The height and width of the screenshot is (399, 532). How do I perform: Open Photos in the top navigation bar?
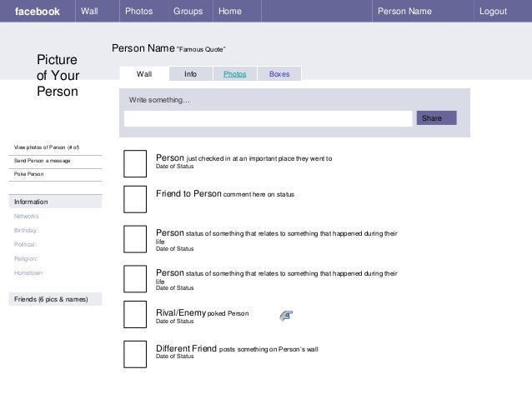point(138,11)
